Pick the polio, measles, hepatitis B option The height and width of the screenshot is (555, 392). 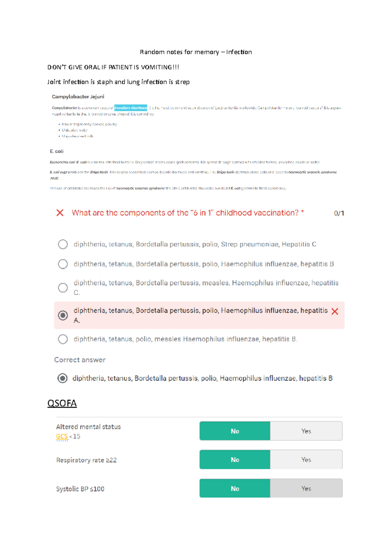[63, 339]
